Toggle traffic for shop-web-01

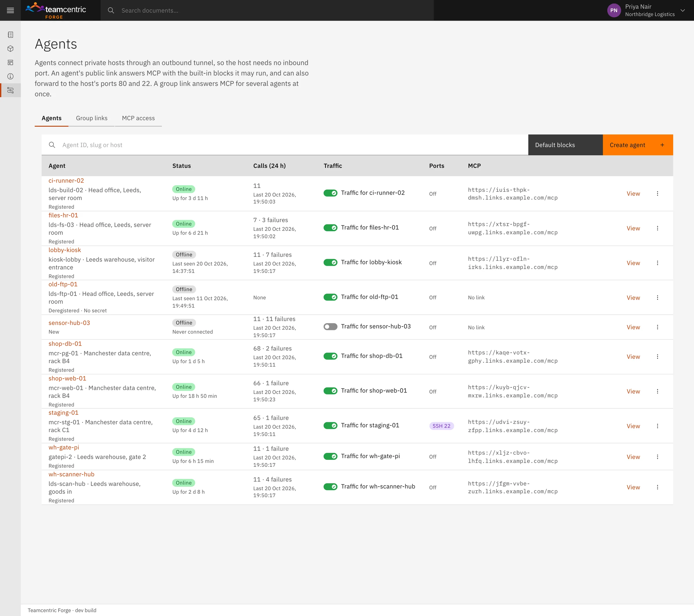click(330, 390)
